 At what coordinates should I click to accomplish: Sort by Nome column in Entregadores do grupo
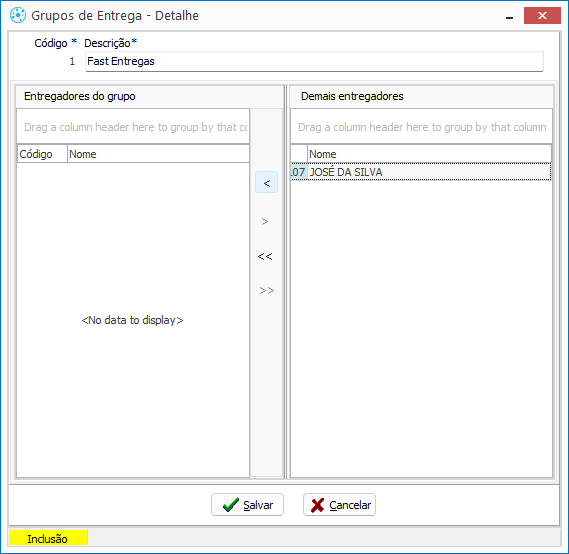coord(158,154)
